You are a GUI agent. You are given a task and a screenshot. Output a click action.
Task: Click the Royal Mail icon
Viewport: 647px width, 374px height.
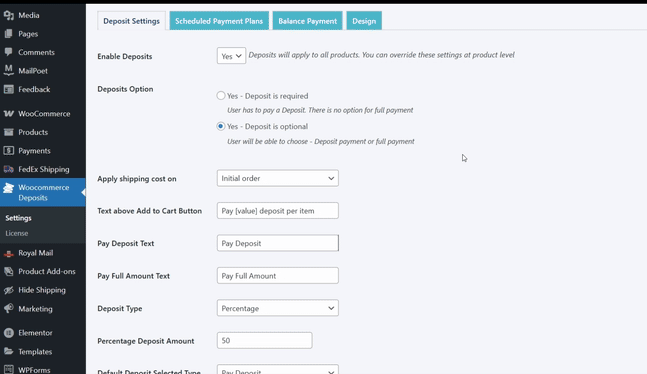[9, 253]
